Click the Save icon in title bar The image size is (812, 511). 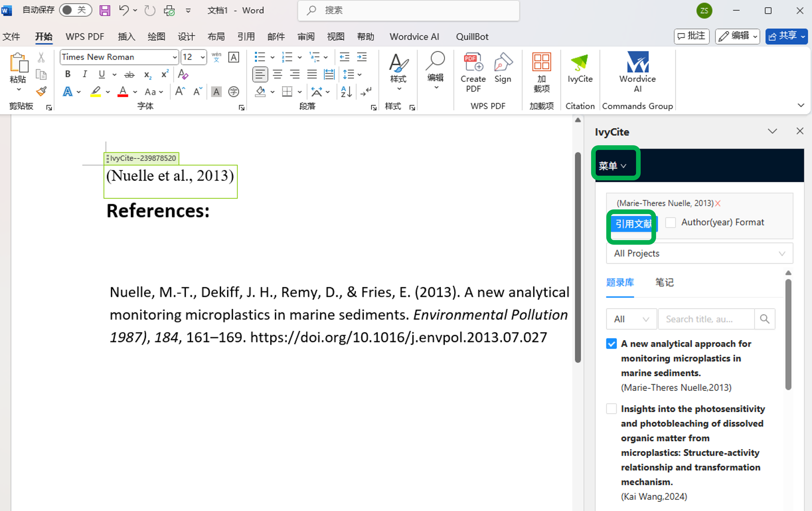[105, 10]
